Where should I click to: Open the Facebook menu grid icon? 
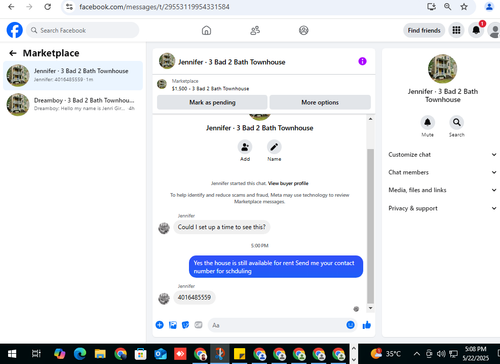coord(456,30)
